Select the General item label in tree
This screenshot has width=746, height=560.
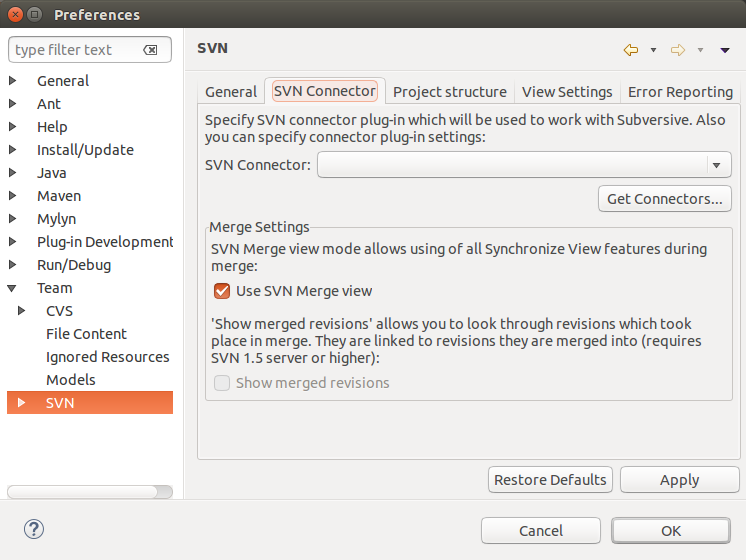tap(63, 81)
